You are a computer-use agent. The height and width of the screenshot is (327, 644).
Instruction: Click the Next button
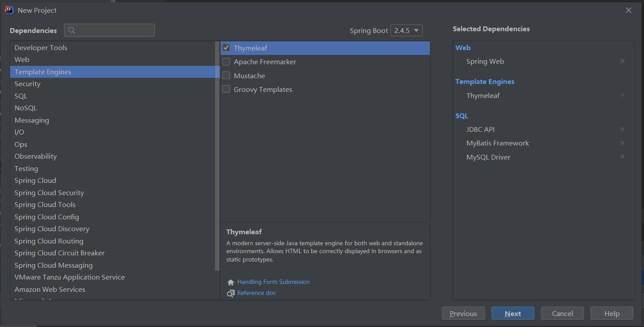click(x=513, y=313)
